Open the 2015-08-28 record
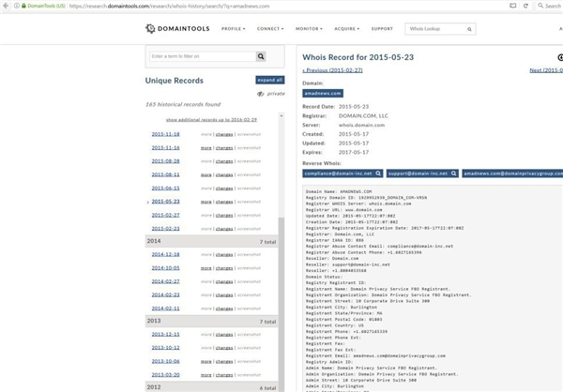This screenshot has height=392, width=563. click(165, 161)
